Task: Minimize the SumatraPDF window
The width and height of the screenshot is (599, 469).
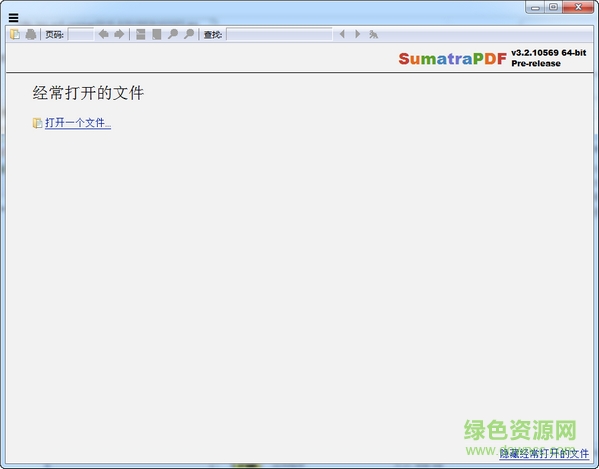Action: 535,7
